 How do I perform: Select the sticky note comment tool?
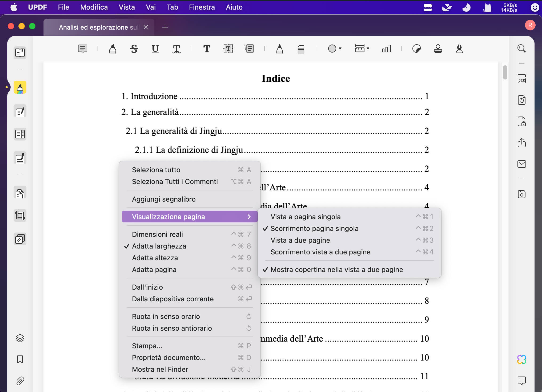click(x=83, y=49)
